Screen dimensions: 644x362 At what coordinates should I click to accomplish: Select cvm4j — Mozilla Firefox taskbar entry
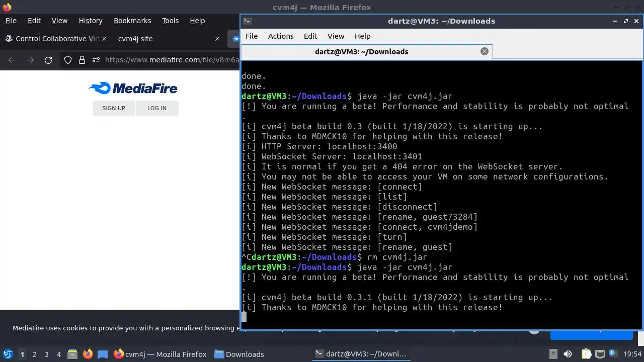click(160, 354)
